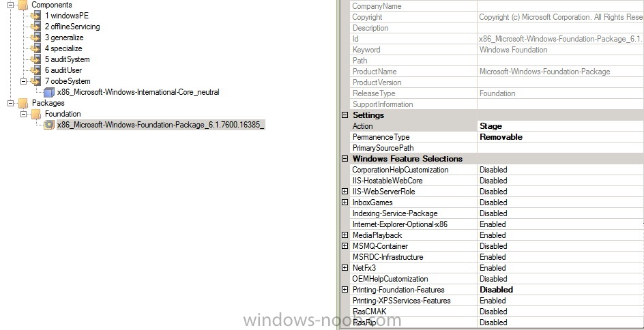Select the x86_Microsoft-Windows-Foundation-Package_6.1.7600.16385_ item
This screenshot has width=644, height=330.
coord(160,125)
